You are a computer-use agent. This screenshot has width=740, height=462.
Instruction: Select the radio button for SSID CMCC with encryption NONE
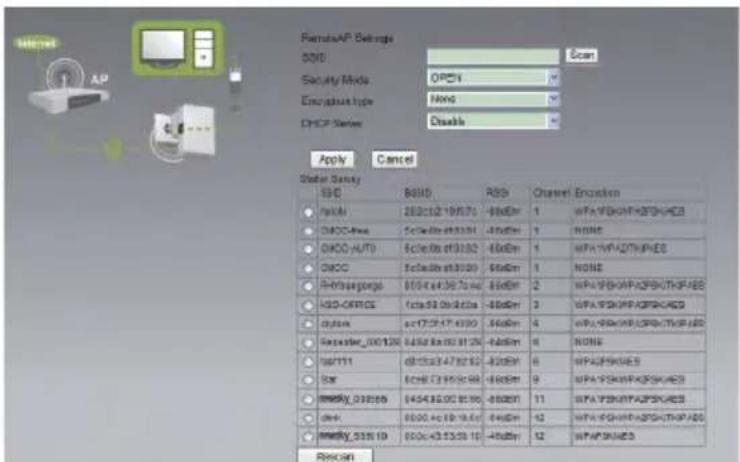(x=308, y=268)
